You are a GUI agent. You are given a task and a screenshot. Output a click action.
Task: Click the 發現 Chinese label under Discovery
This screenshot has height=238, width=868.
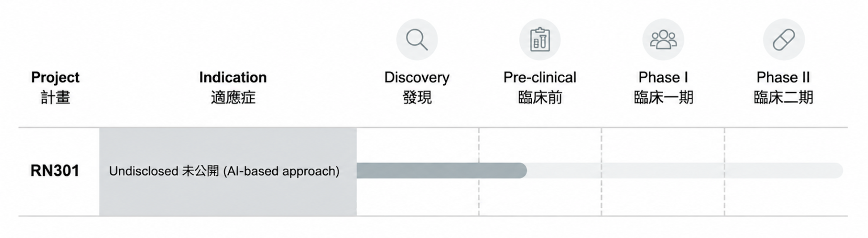pos(417,97)
